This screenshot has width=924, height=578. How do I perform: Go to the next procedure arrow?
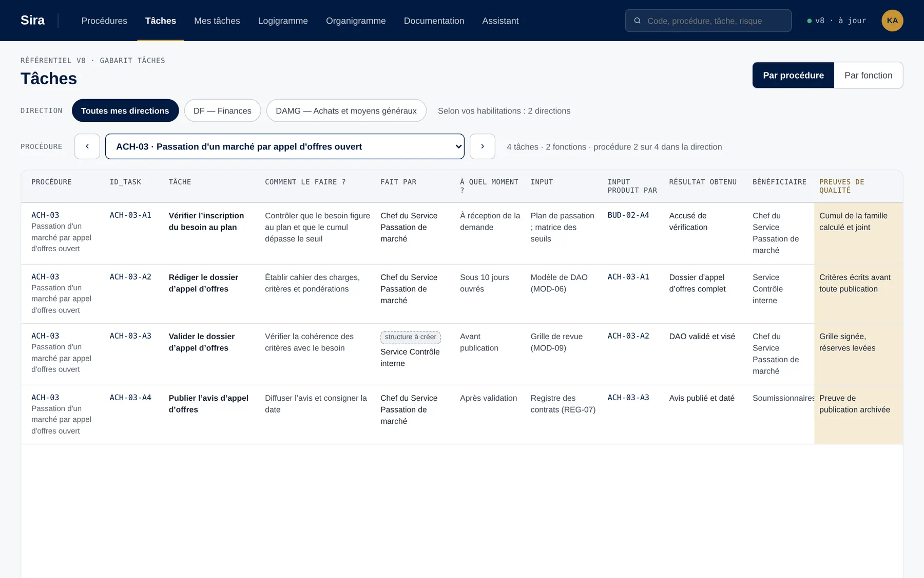coord(483,146)
